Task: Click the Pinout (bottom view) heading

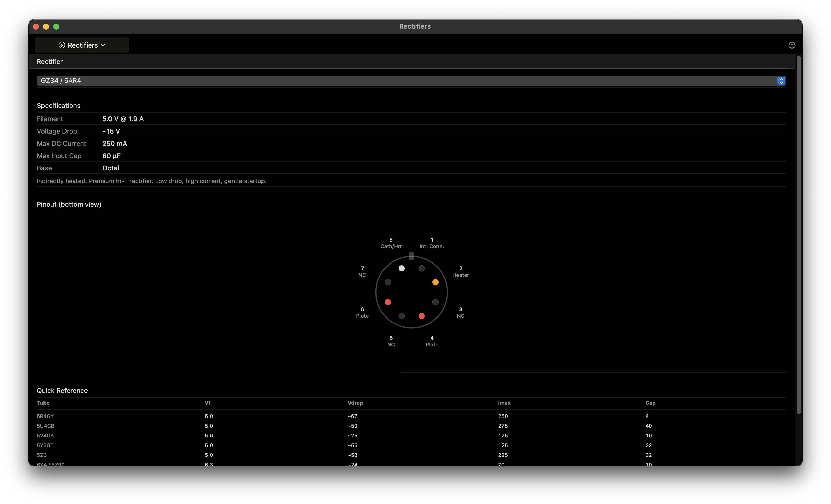Action: pos(69,204)
